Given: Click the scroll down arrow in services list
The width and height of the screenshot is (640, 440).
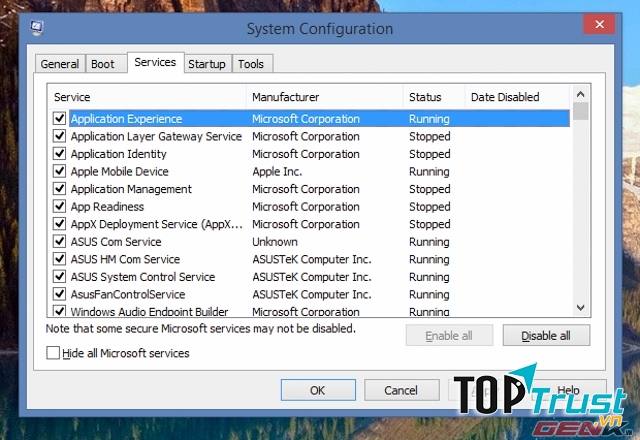Looking at the screenshot, I should pos(580,308).
